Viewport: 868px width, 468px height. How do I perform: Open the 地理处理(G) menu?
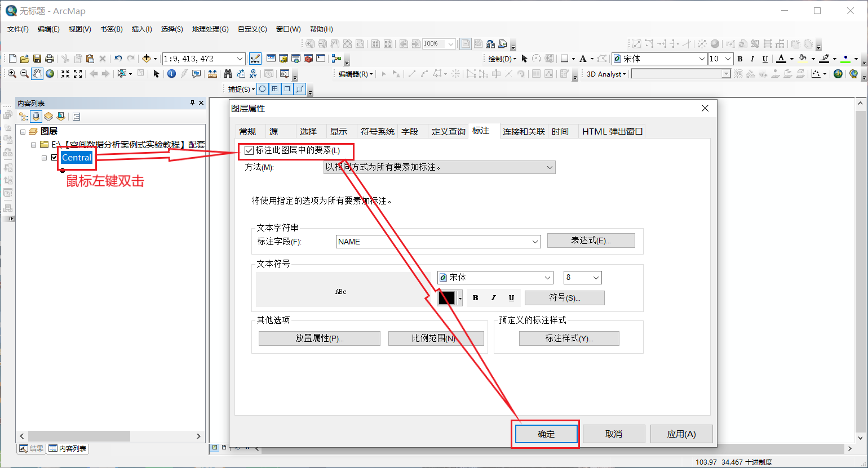click(x=210, y=29)
